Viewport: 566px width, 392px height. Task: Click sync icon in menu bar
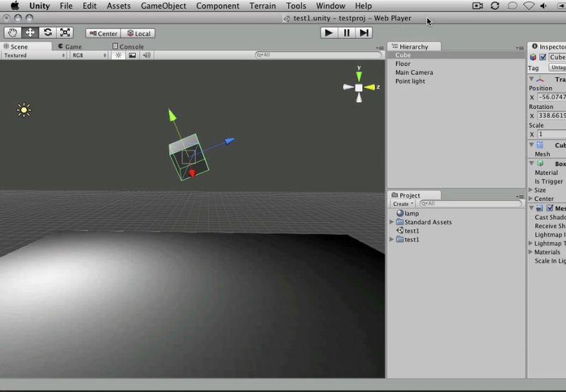click(x=495, y=6)
